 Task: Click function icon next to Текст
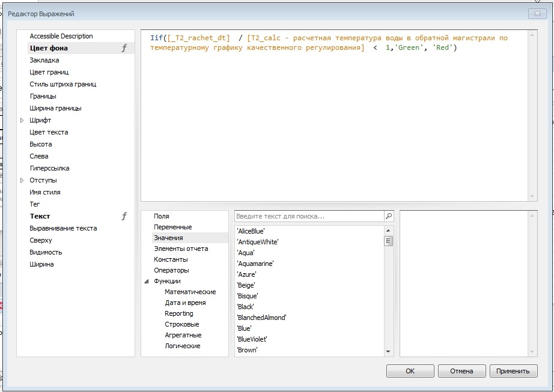pos(124,216)
